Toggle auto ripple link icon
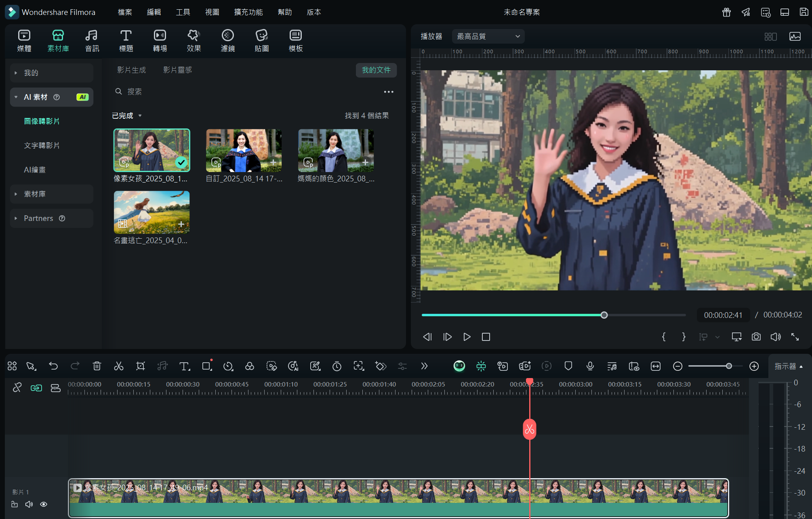812x519 pixels. 36,388
